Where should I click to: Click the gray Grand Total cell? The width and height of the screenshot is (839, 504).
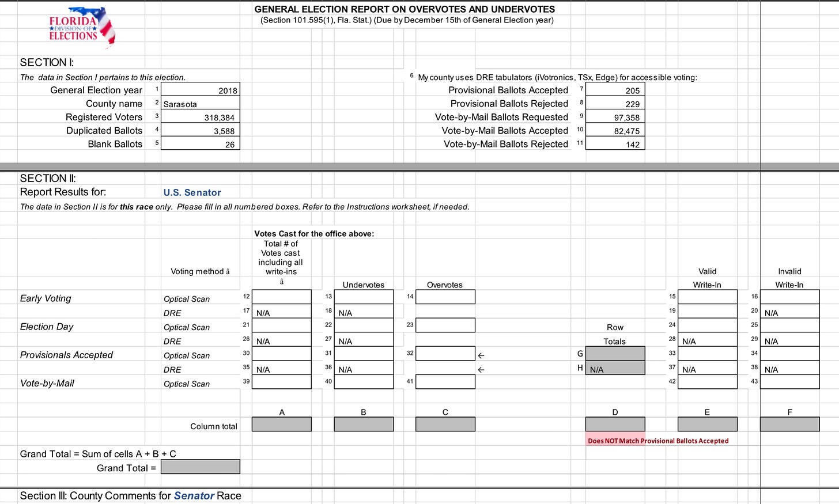(200, 467)
